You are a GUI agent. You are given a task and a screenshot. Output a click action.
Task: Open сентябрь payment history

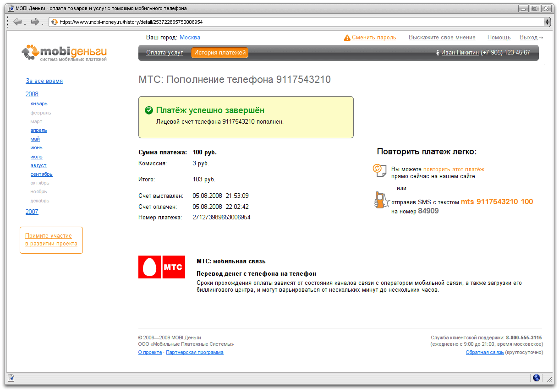click(x=42, y=174)
